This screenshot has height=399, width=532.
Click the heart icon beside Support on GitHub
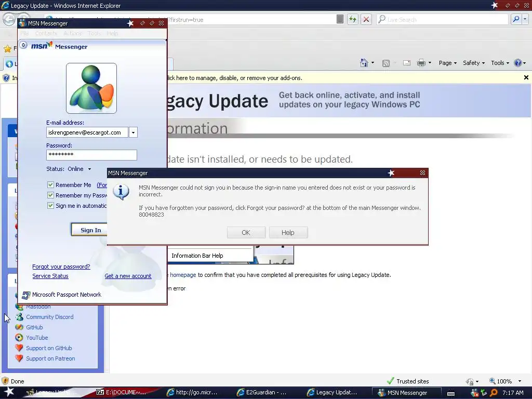[19, 348]
